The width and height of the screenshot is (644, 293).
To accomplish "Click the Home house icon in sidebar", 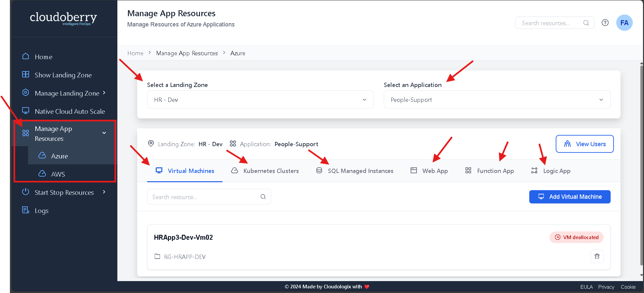I will point(25,56).
